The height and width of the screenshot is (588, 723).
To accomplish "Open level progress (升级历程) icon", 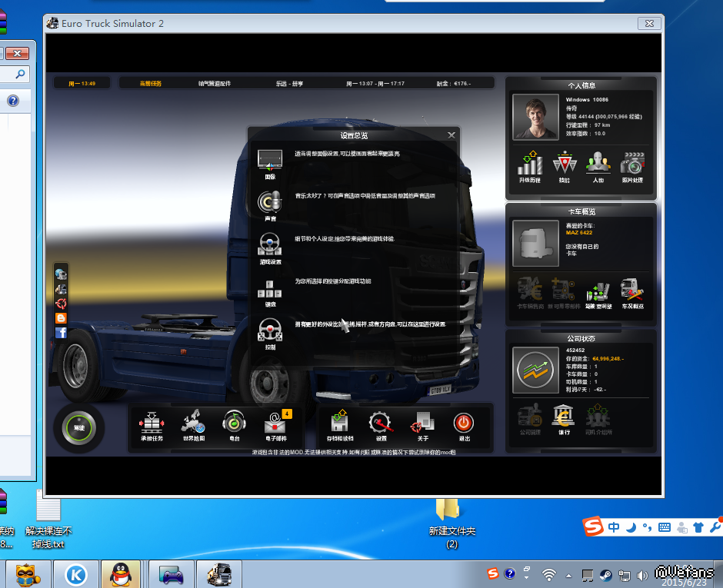I will point(530,163).
